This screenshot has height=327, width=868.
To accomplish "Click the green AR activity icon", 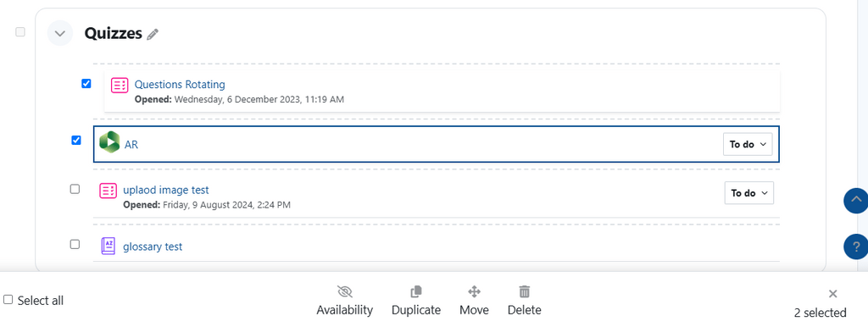I will point(109,143).
